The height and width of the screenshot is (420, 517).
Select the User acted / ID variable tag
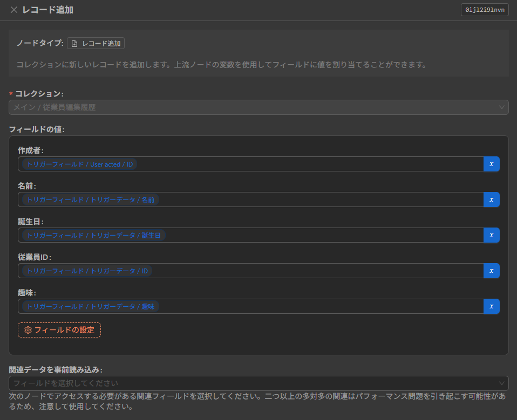tap(79, 164)
